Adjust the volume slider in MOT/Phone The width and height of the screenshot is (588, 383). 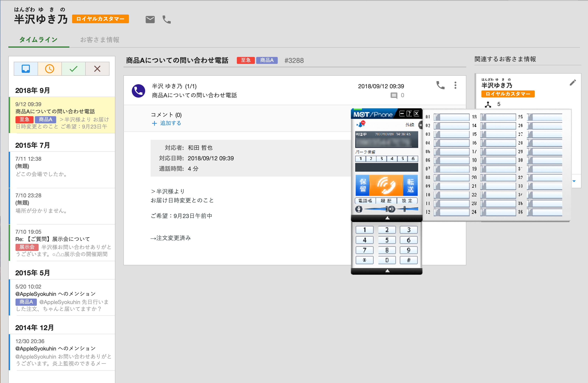pos(405,209)
